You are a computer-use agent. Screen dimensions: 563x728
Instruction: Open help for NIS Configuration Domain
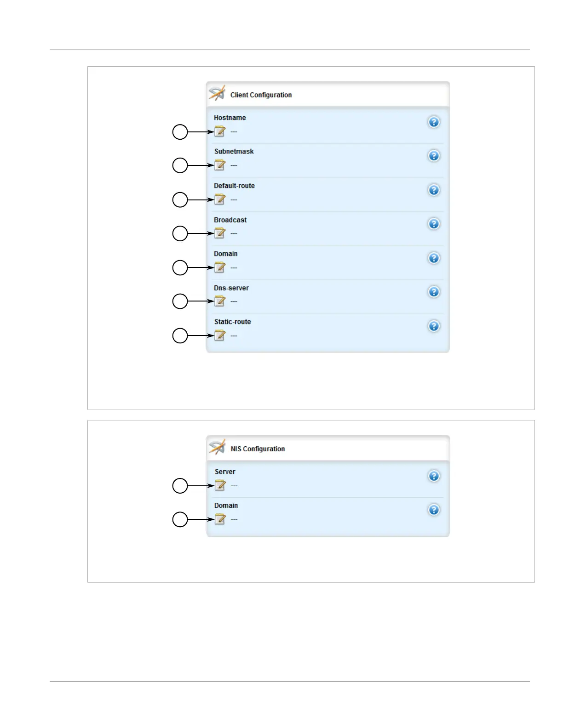coord(434,510)
